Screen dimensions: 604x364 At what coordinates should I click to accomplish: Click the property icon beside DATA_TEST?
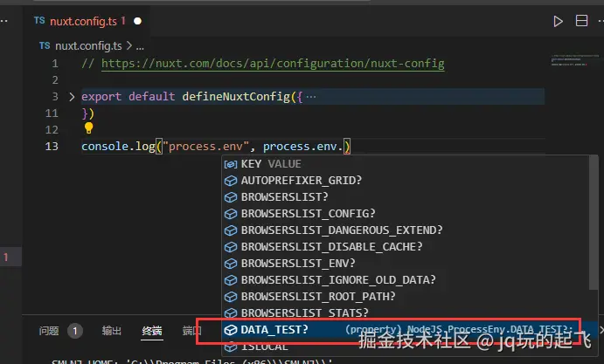point(231,330)
